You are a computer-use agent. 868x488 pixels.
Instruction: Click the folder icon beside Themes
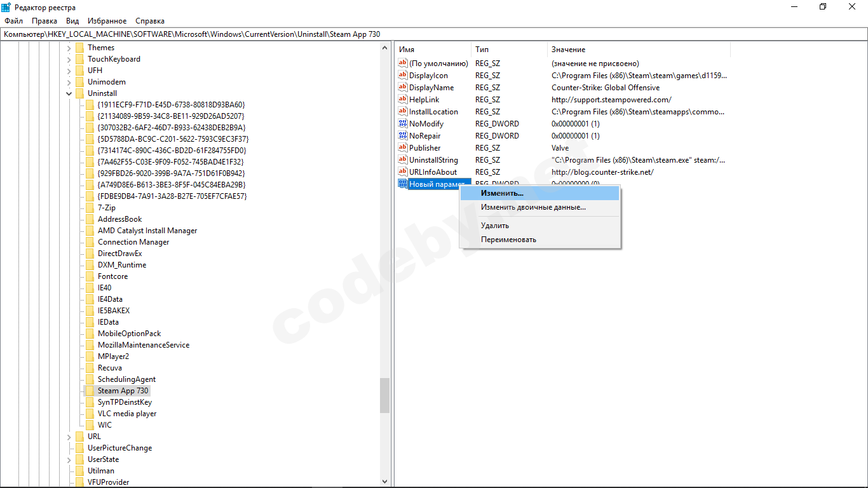click(x=79, y=48)
